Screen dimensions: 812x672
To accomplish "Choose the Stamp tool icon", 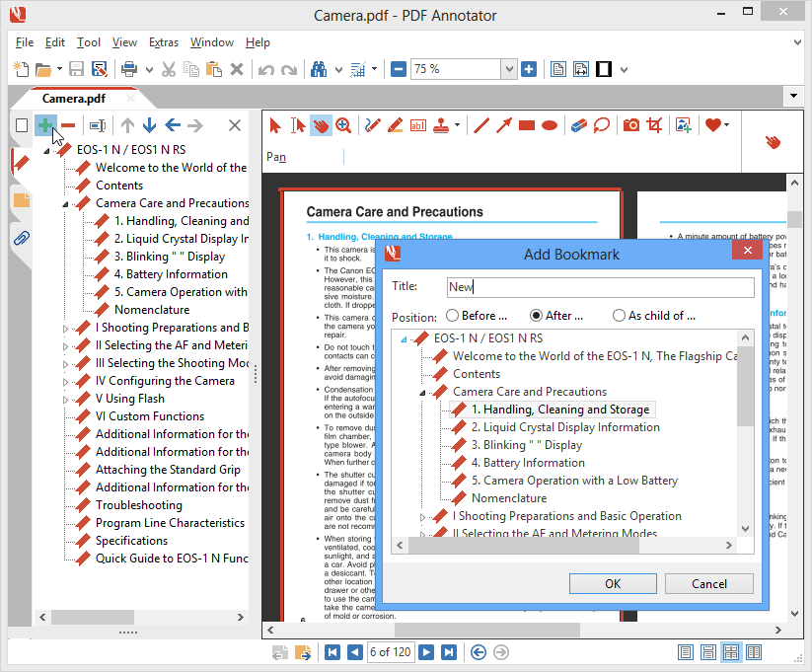I will pos(441,125).
